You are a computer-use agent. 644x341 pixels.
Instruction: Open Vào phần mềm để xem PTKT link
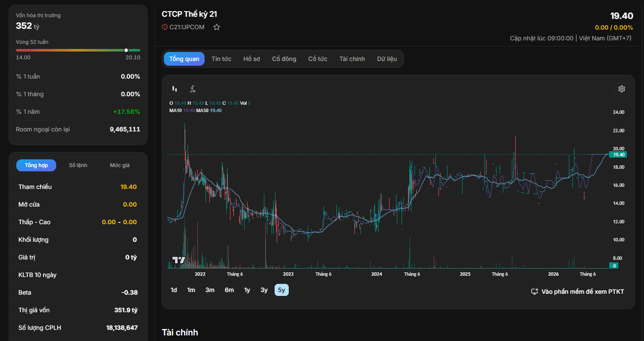click(577, 292)
